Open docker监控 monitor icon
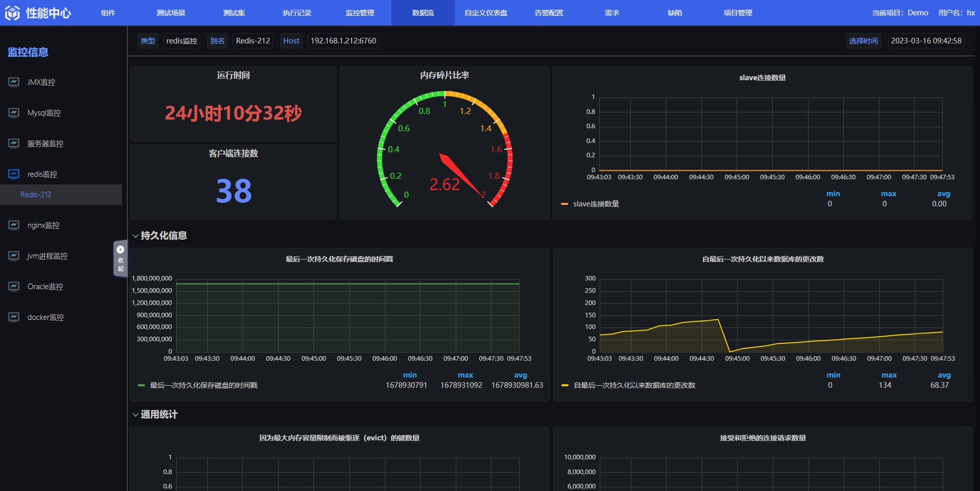 [x=14, y=317]
